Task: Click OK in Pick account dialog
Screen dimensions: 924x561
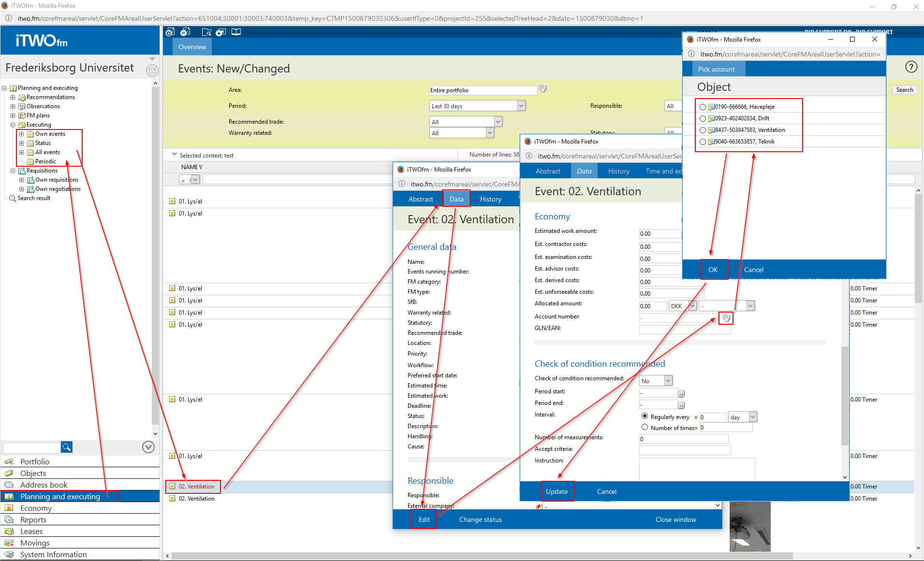Action: point(713,270)
